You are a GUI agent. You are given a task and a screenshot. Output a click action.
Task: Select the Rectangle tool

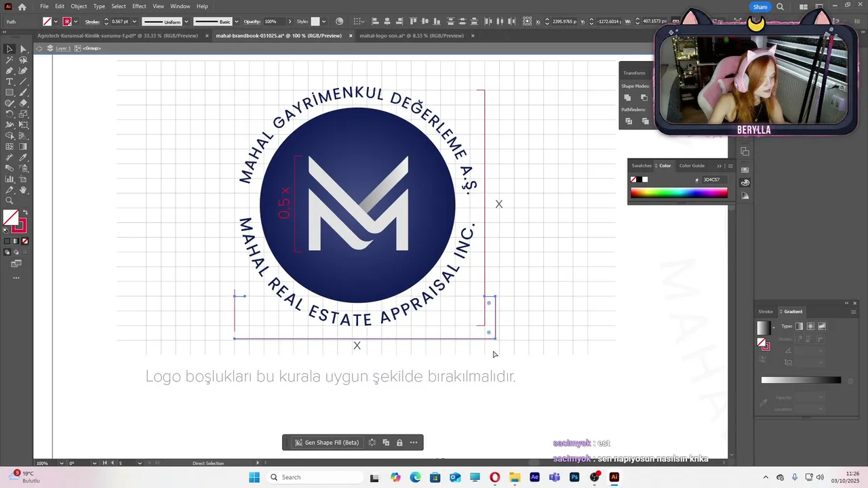(9, 93)
